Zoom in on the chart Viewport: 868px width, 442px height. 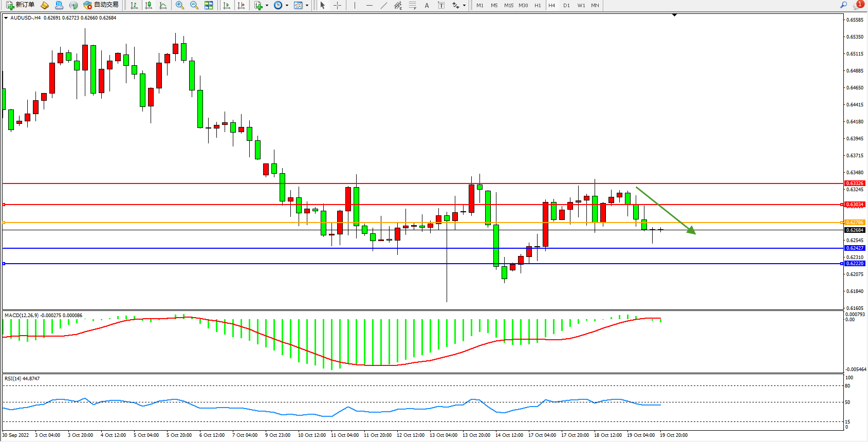[x=180, y=5]
